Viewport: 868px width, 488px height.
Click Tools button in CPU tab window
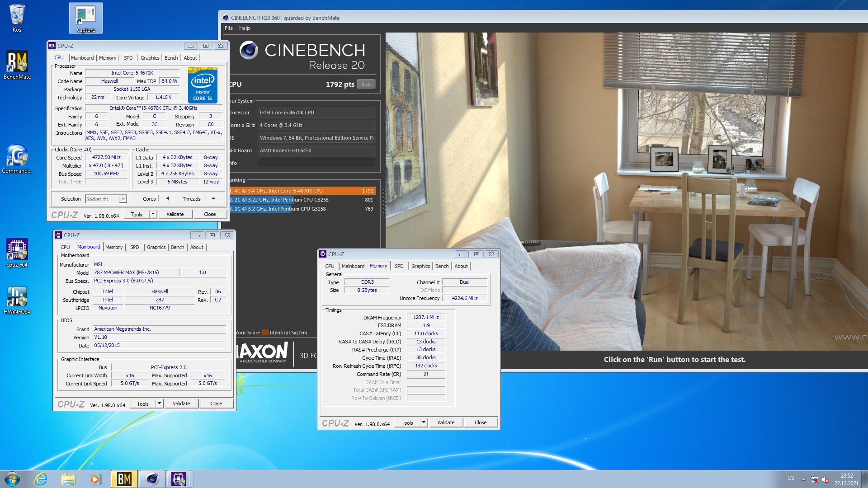point(137,214)
